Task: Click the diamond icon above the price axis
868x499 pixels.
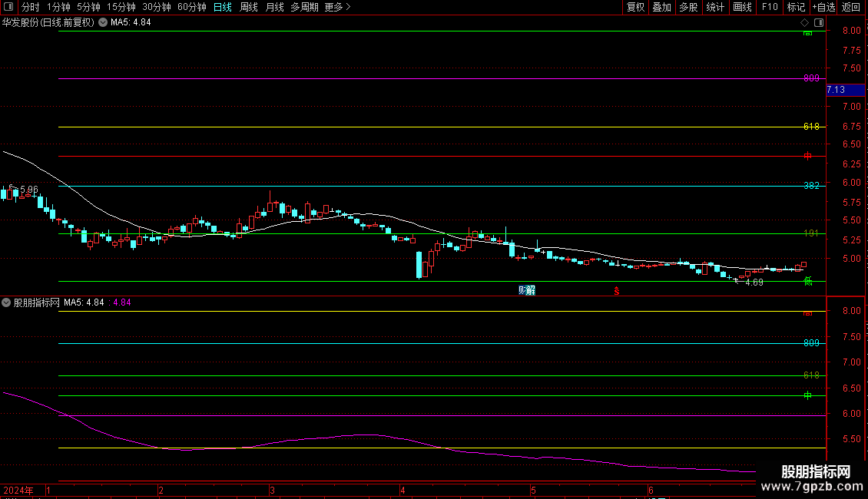Action: 804,22
